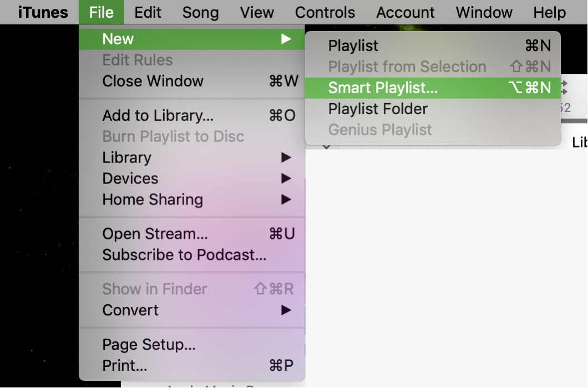Create a new Playlist

click(x=433, y=46)
